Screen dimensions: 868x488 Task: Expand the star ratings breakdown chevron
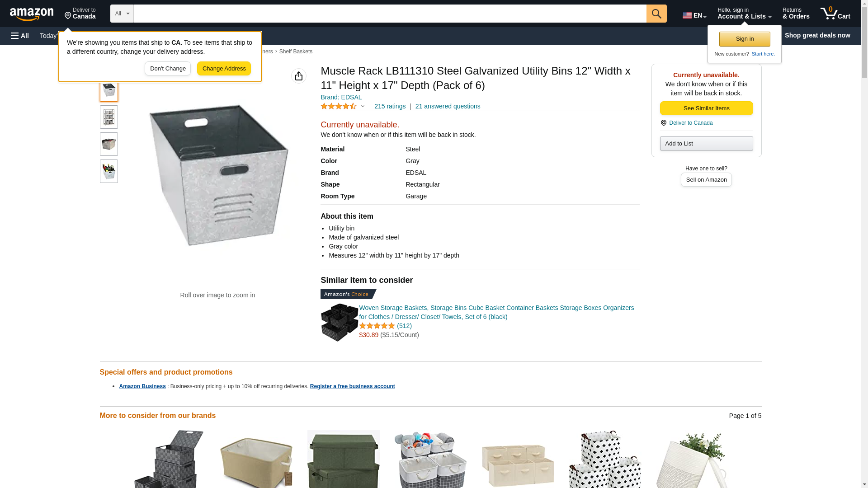363,106
